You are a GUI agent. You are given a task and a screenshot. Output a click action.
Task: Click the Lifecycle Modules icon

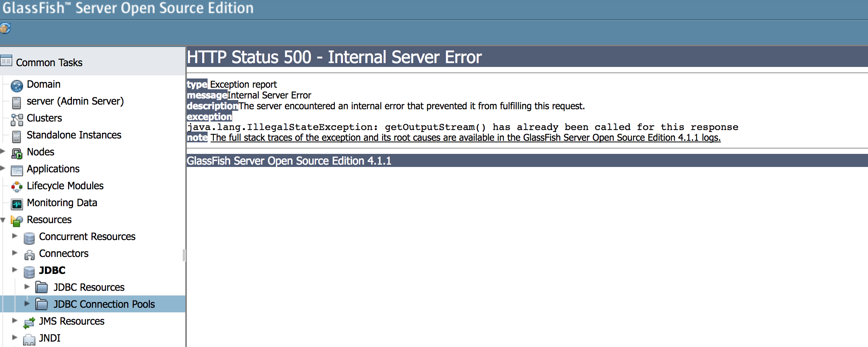pyautogui.click(x=17, y=187)
